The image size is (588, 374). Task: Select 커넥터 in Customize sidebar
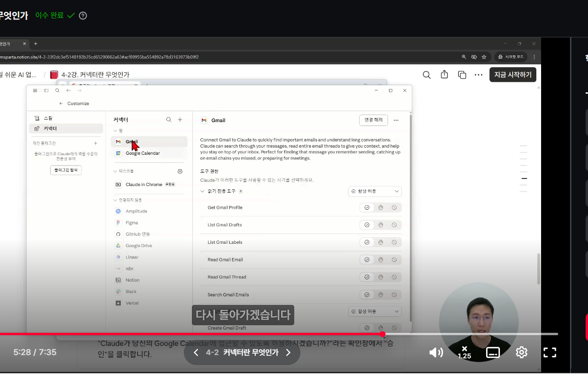tap(65, 128)
